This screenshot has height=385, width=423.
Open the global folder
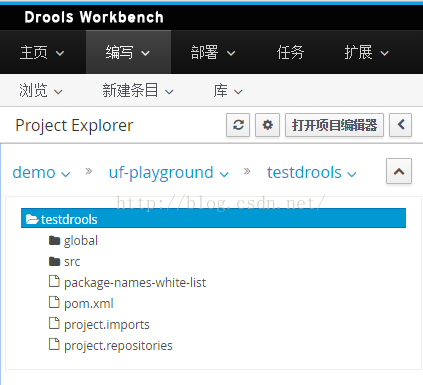[x=81, y=241]
